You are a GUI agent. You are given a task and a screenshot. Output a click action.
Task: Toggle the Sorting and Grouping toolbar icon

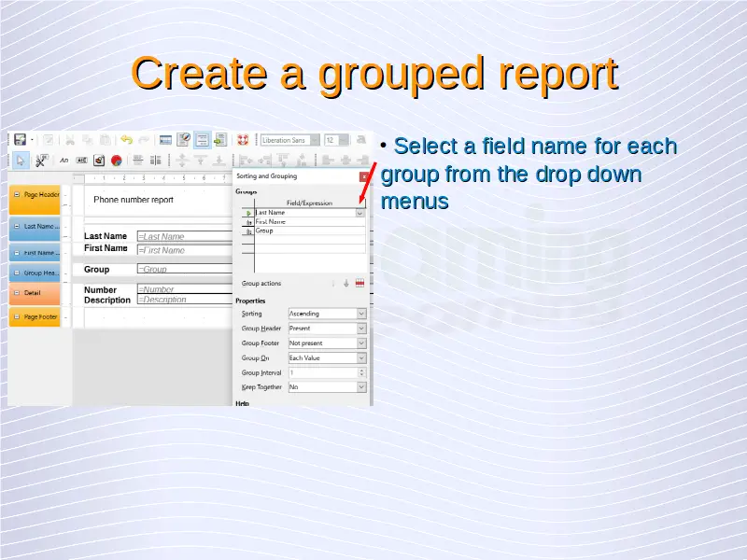coord(202,140)
